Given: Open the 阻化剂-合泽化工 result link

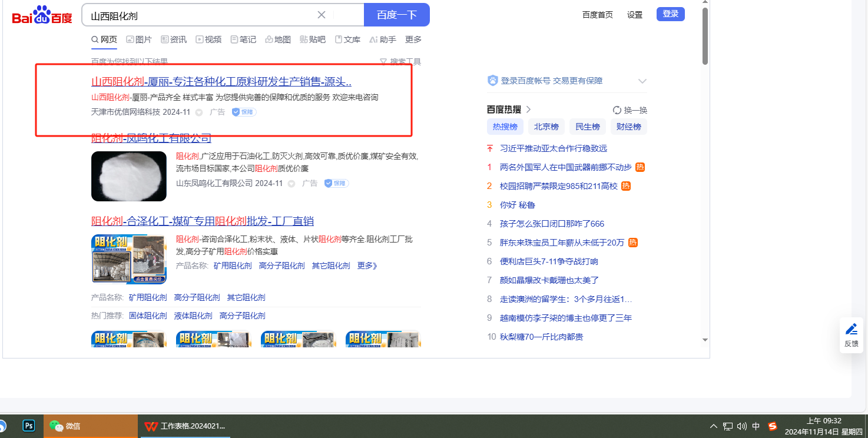Looking at the screenshot, I should [203, 221].
